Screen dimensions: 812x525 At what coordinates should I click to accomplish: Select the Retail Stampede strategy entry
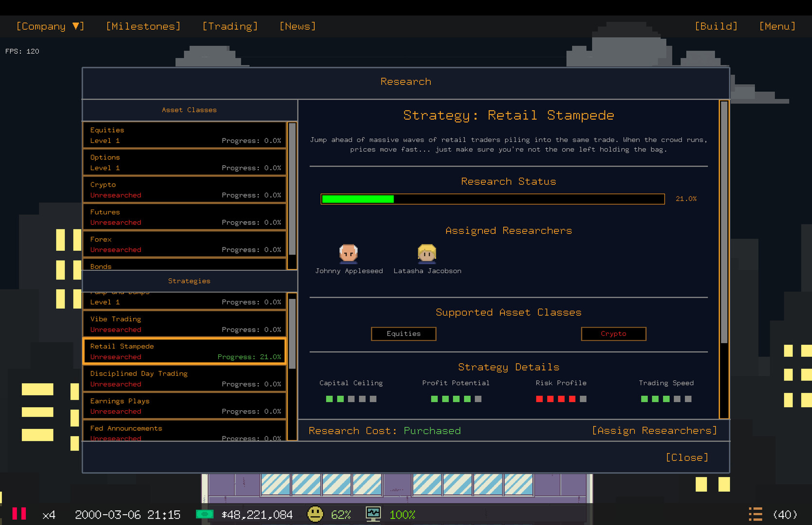(x=185, y=351)
